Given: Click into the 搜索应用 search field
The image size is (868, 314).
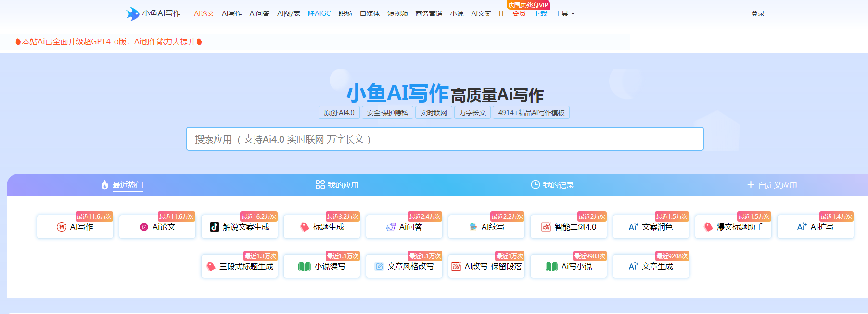Looking at the screenshot, I should (445, 139).
